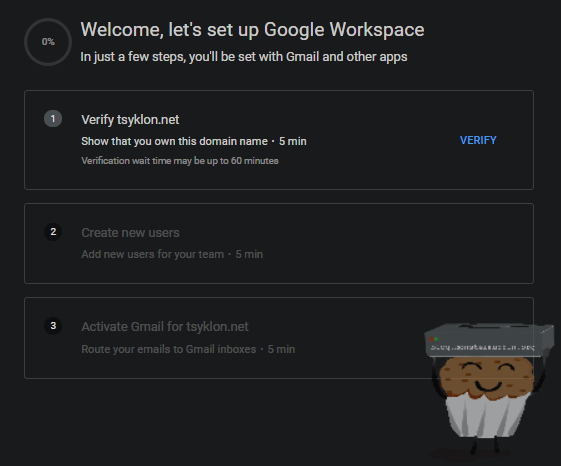This screenshot has width=561, height=466.
Task: Click the empty area of Create users card
Action: tap(394, 243)
